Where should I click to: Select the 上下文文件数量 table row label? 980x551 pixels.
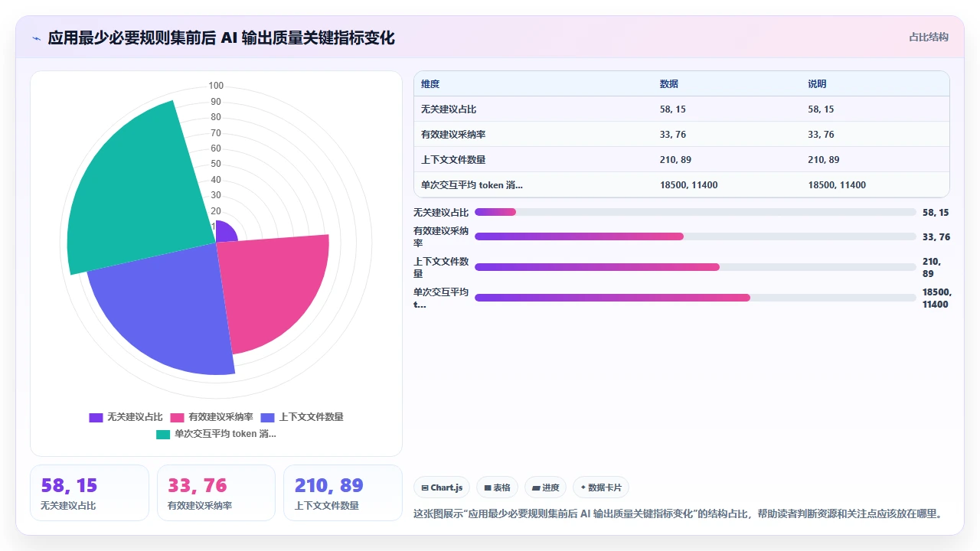pyautogui.click(x=453, y=160)
